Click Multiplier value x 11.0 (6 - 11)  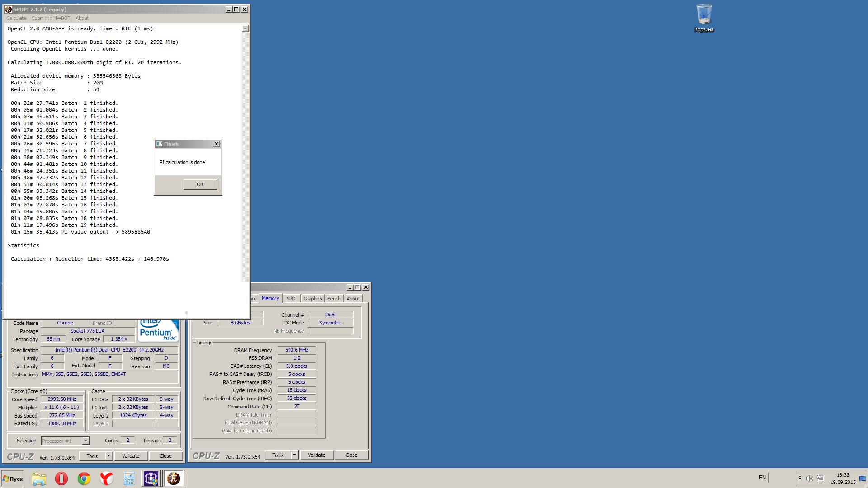[x=62, y=407]
